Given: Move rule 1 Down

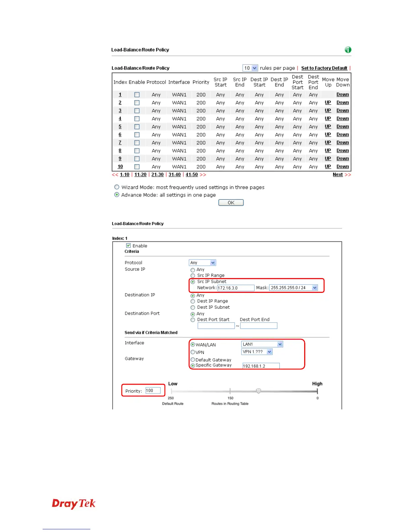Looking at the screenshot, I should coord(342,95).
